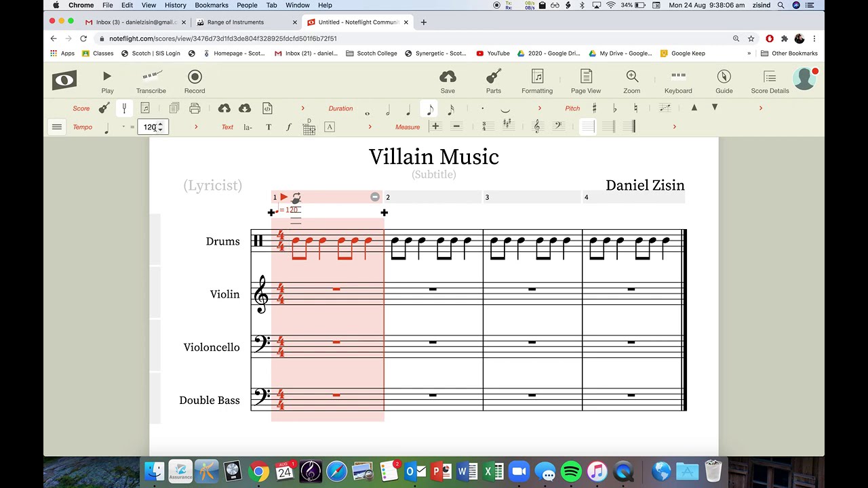Screen dimensions: 868x488
Task: Set treble clef in Measure toolbar
Action: coord(537,126)
